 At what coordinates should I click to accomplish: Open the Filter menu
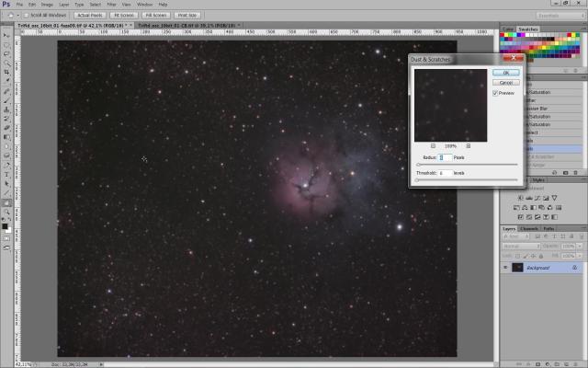point(111,5)
